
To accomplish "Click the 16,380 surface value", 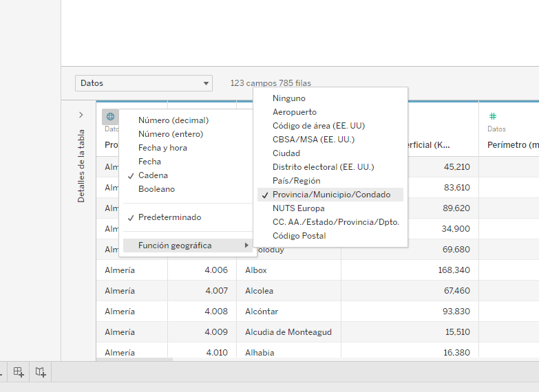I will coord(456,353).
